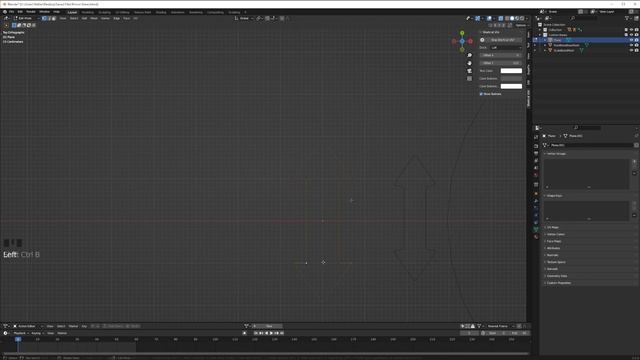Image resolution: width=640 pixels, height=360 pixels.
Task: Select face select mode icon
Action: [53, 18]
